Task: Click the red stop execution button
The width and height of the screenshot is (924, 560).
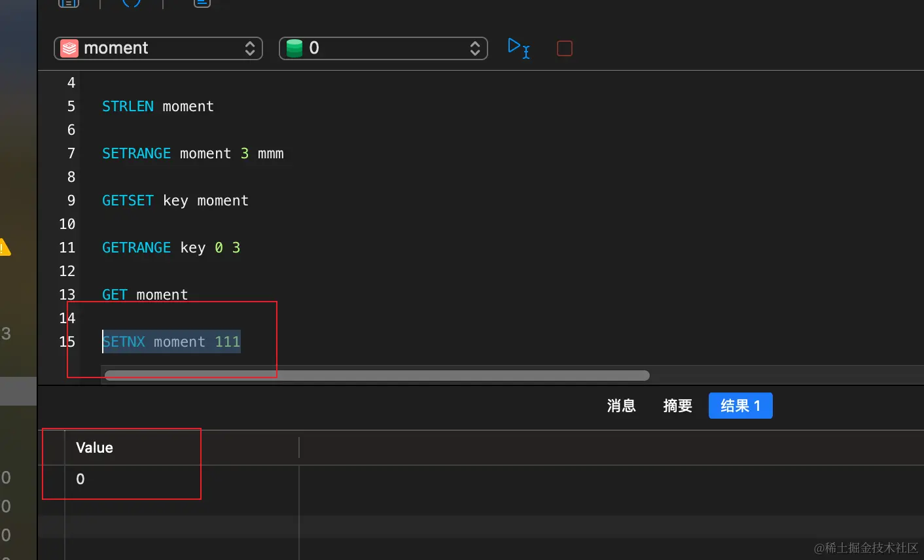Action: point(565,48)
